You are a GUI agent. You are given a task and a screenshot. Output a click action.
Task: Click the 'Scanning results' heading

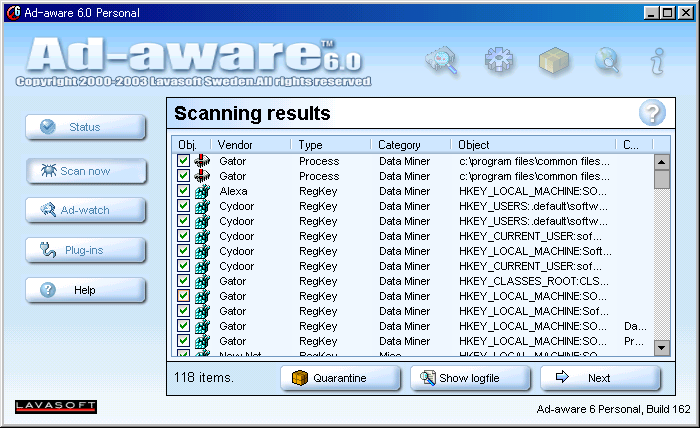pyautogui.click(x=252, y=113)
